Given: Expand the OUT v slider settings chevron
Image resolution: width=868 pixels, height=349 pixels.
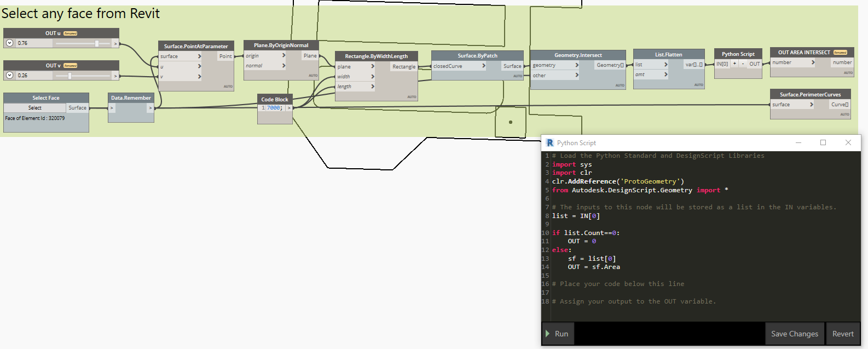Looking at the screenshot, I should [x=10, y=75].
